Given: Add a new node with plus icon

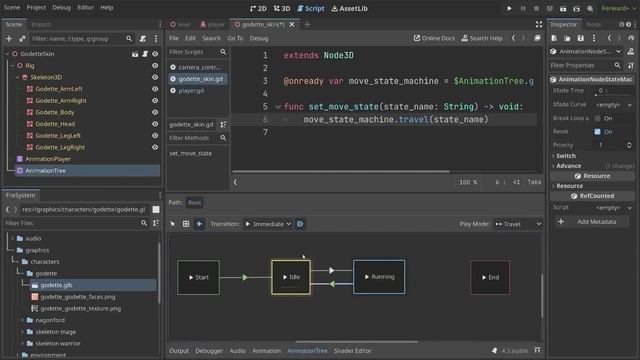Looking at the screenshot, I should pos(9,39).
